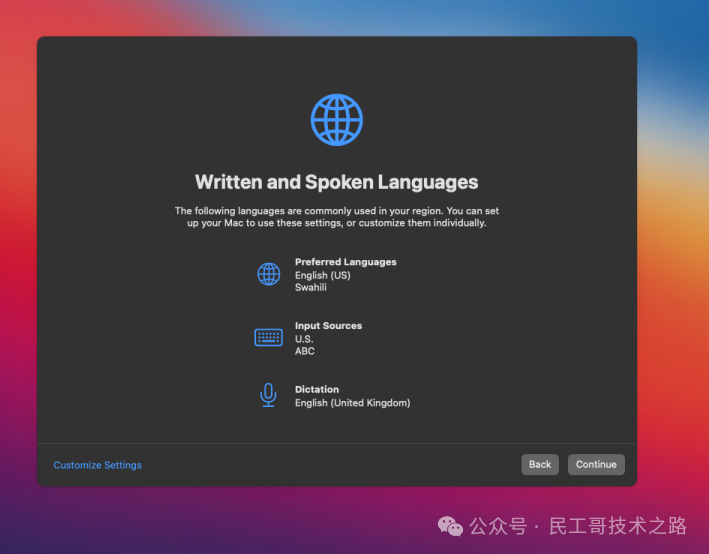This screenshot has height=554, width=709.
Task: Click the description paragraph about region languages
Action: pyautogui.click(x=337, y=217)
